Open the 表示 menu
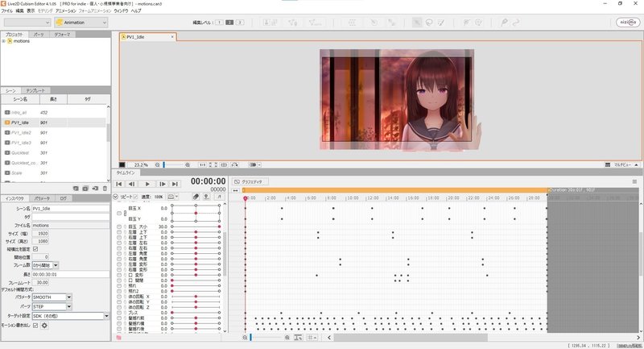Image resolution: width=644 pixels, height=349 pixels. pyautogui.click(x=31, y=10)
